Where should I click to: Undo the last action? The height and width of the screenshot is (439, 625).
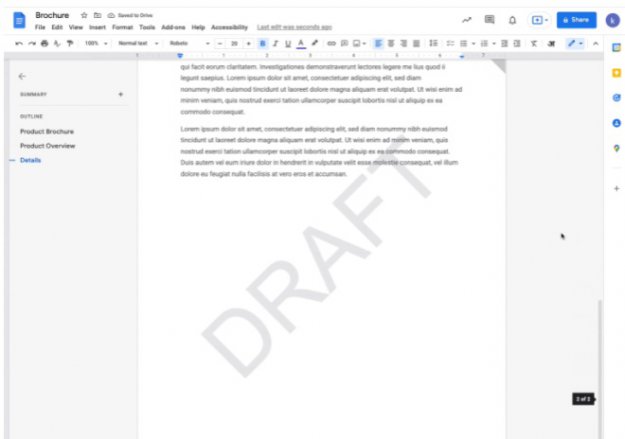click(19, 43)
